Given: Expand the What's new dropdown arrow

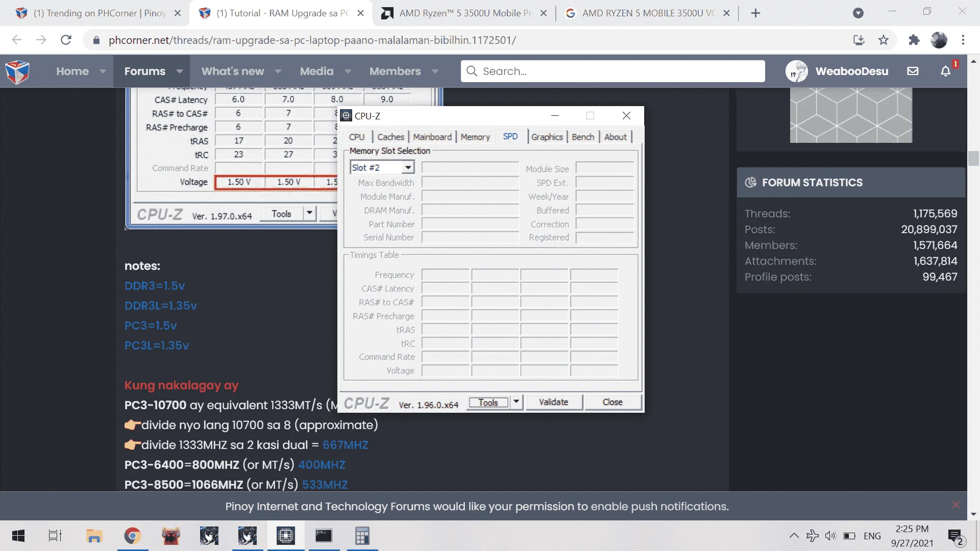Looking at the screenshot, I should (x=278, y=71).
